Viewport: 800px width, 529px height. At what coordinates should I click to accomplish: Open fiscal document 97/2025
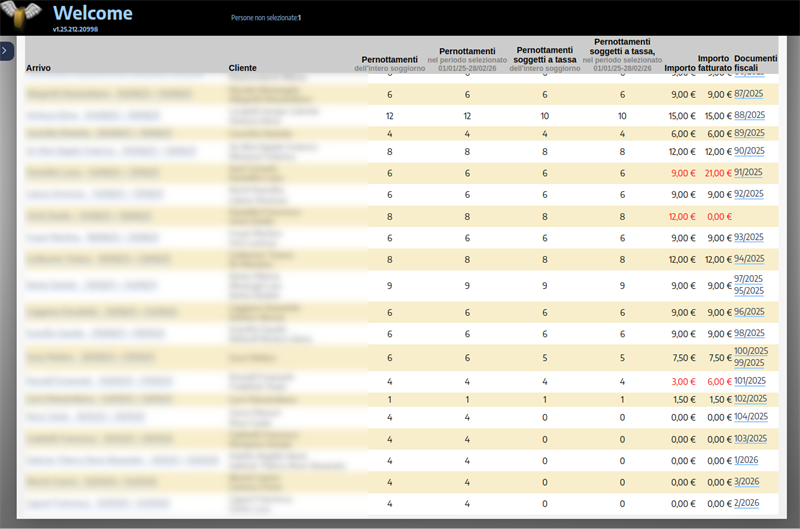click(x=749, y=279)
